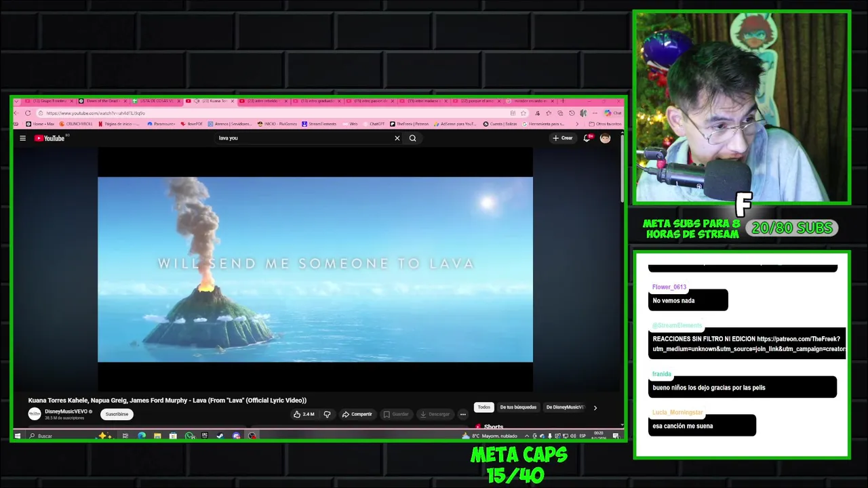Image resolution: width=868 pixels, height=488 pixels.
Task: Open the Windows Start menu
Action: [x=18, y=436]
